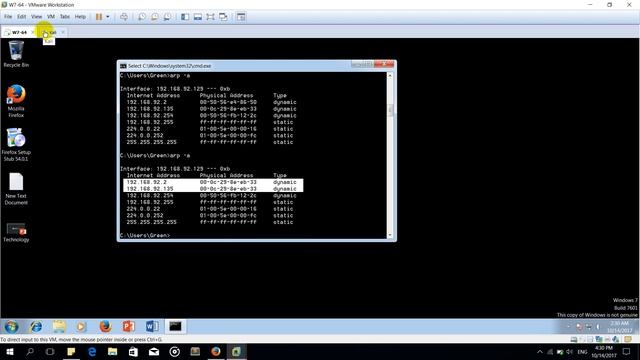Click the cmd window scrollbar up arrow

[390, 76]
